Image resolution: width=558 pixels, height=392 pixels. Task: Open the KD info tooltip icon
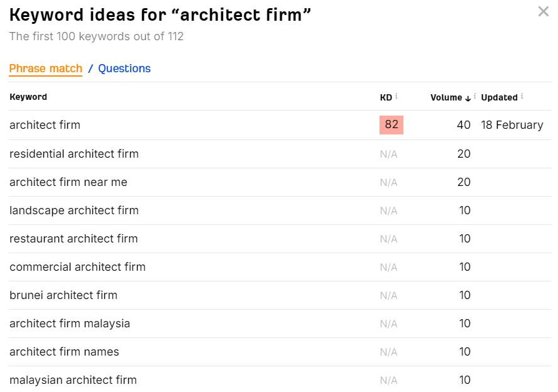pos(396,96)
